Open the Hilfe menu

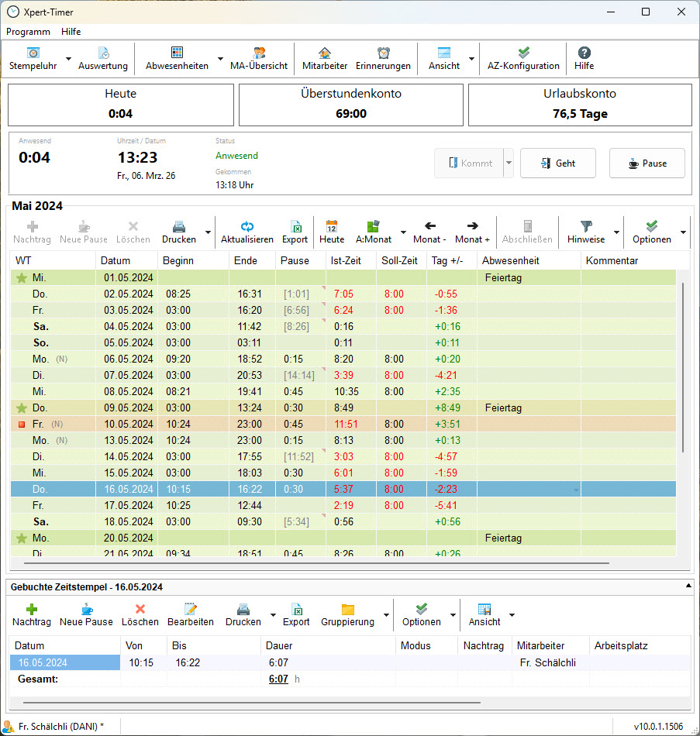pos(71,32)
